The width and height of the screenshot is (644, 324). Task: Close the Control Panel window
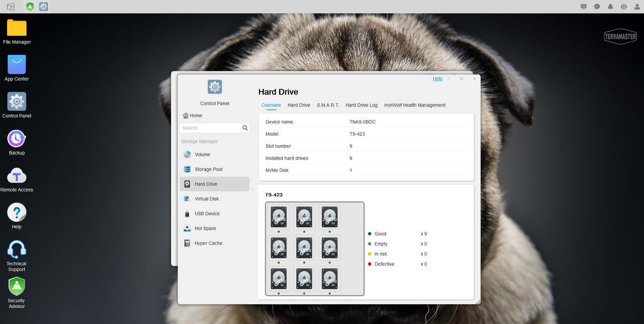coord(474,79)
